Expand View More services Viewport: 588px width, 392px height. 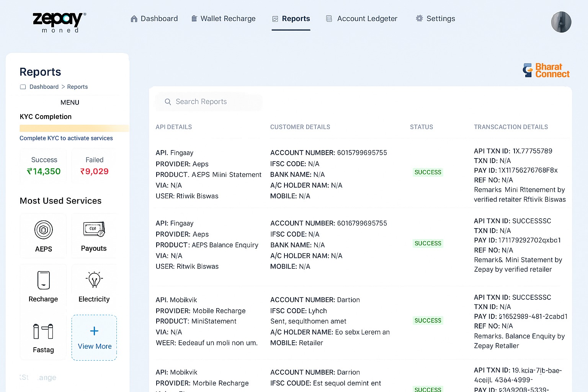click(94, 338)
